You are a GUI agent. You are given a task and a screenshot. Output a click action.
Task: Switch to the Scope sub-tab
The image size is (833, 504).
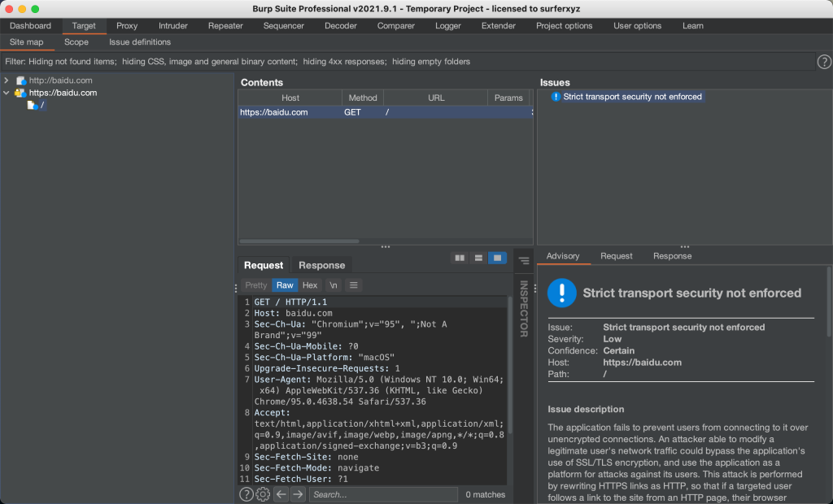pos(76,42)
